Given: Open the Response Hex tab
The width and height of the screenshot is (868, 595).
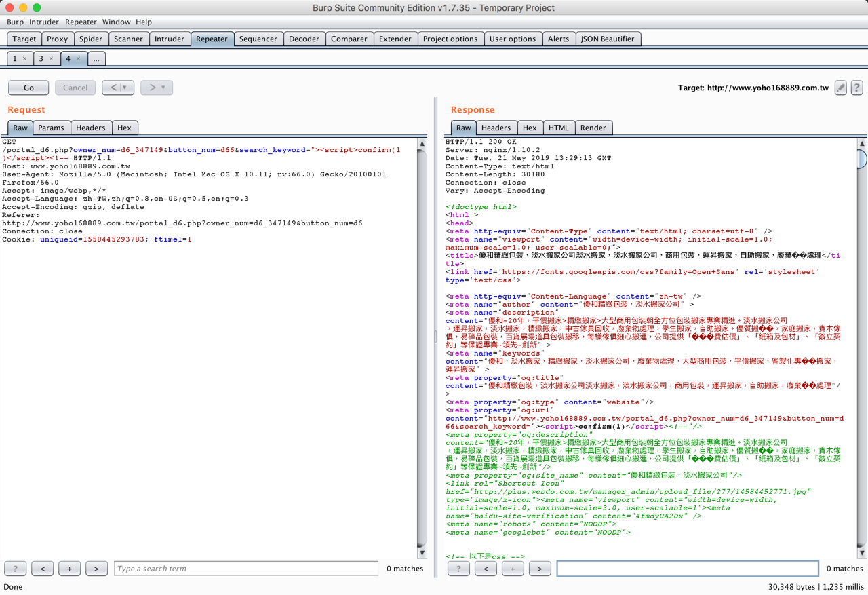Looking at the screenshot, I should pyautogui.click(x=530, y=128).
